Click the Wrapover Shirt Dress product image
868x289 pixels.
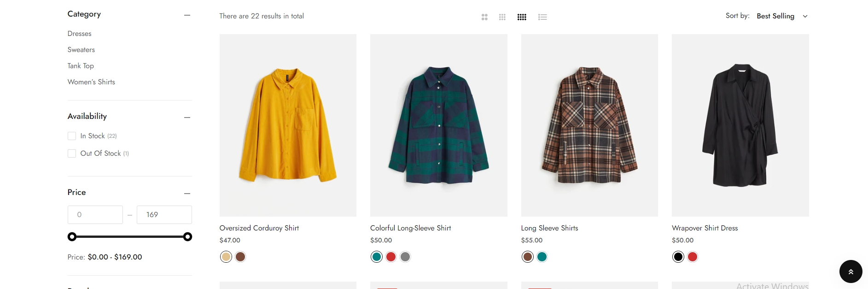[740, 125]
